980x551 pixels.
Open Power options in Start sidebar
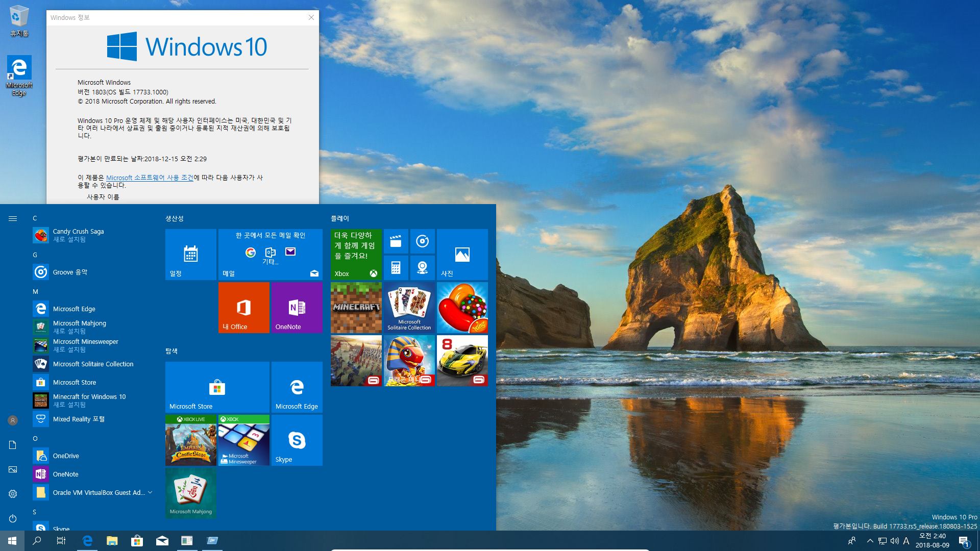click(x=13, y=518)
